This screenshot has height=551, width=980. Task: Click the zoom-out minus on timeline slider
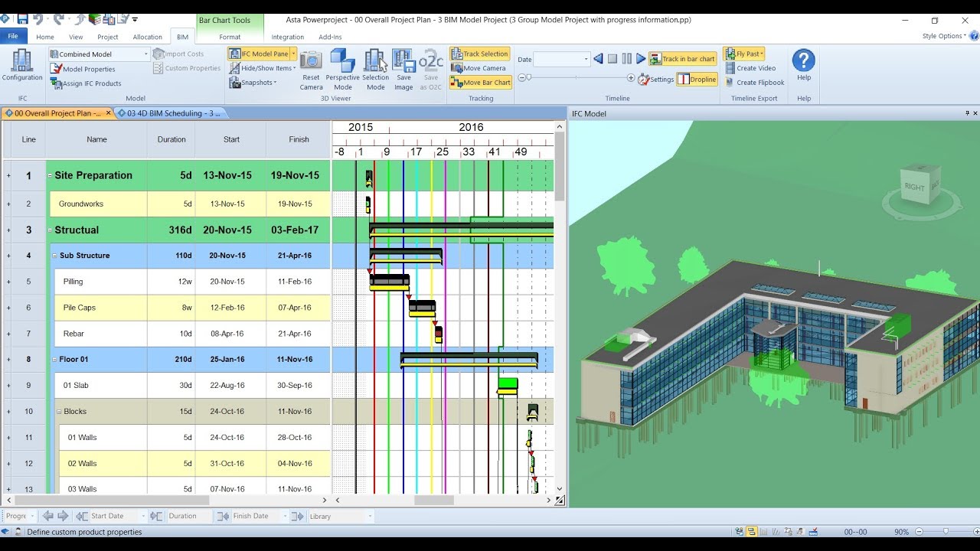point(521,78)
